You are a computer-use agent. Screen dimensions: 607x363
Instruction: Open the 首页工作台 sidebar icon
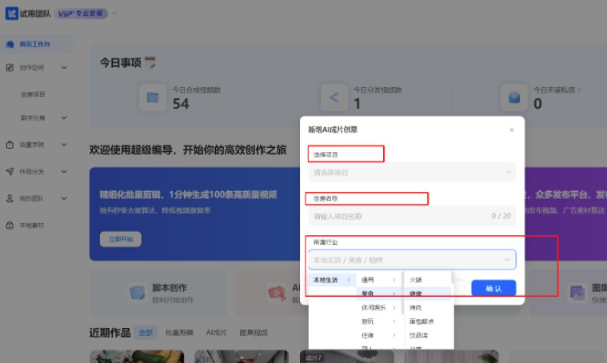(x=10, y=45)
